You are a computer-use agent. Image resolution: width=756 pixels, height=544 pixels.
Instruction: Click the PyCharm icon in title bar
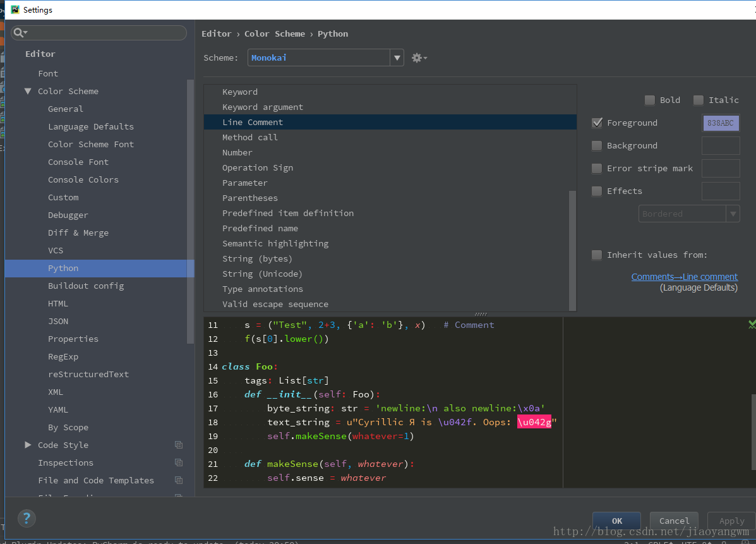pos(15,9)
